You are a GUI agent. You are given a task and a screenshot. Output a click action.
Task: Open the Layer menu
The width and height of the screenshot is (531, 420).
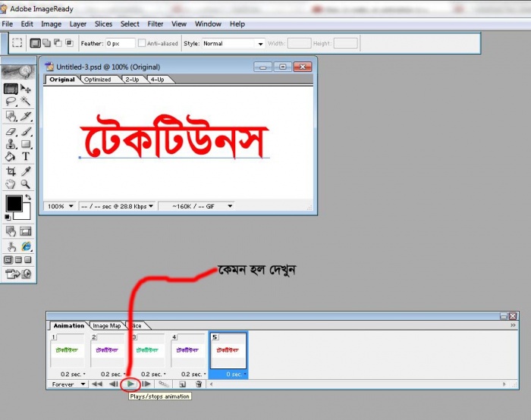[x=78, y=24]
